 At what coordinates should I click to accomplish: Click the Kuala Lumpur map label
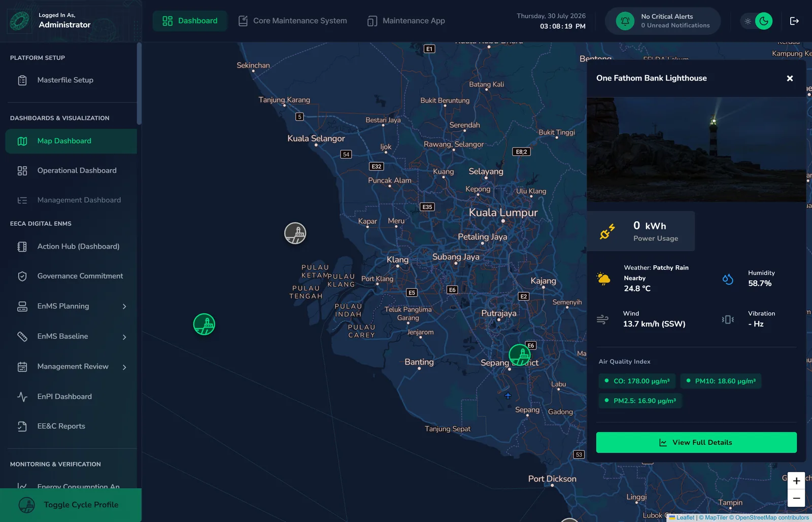click(x=503, y=213)
